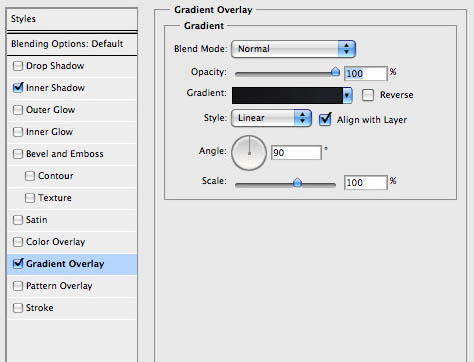Tick the Bevel and Emboss checkbox
Viewport: 474px width, 362px height.
pyautogui.click(x=18, y=154)
